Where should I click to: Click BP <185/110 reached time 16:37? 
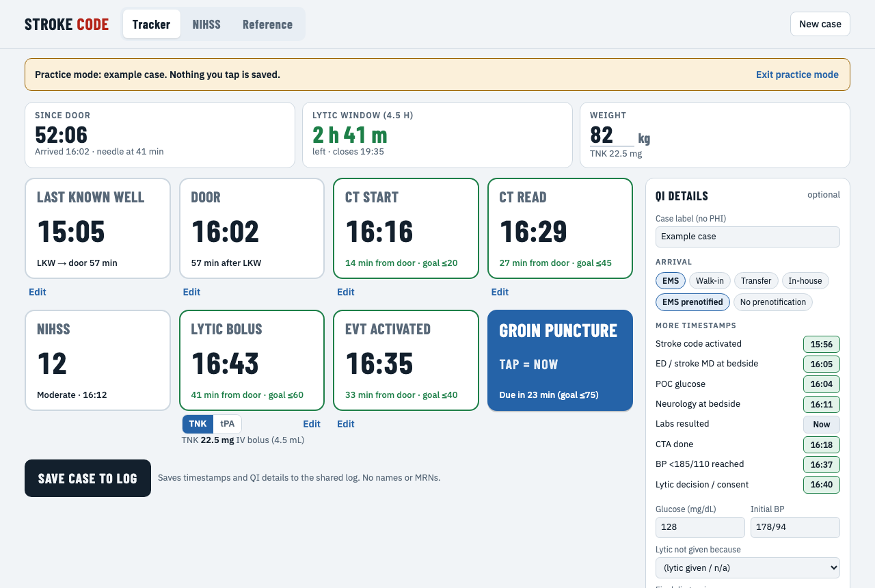click(x=821, y=465)
